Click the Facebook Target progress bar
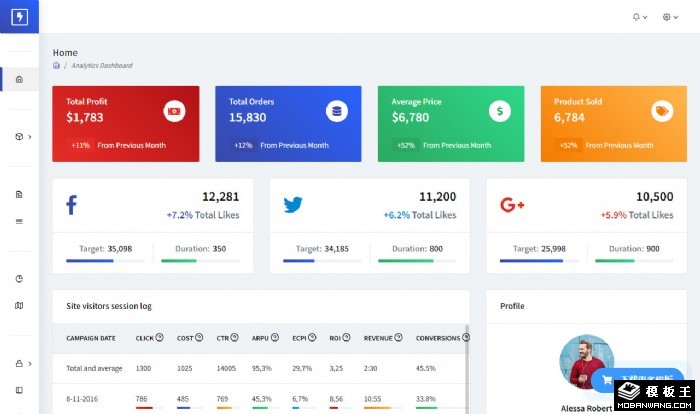700x414 pixels. click(104, 261)
